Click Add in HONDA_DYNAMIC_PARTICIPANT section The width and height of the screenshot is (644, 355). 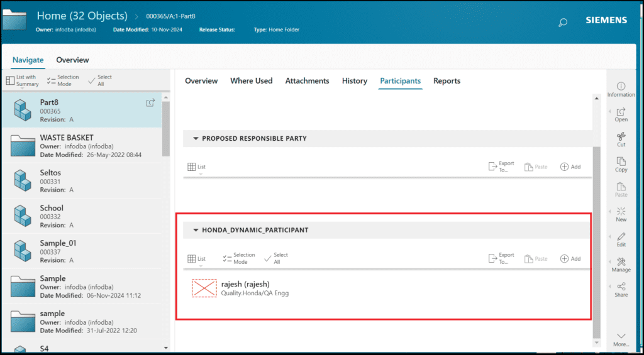click(x=570, y=258)
